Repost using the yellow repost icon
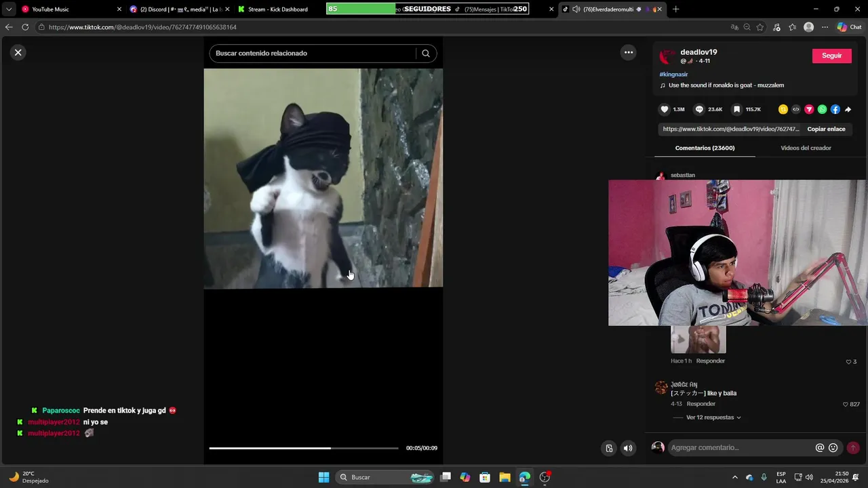 (x=783, y=109)
